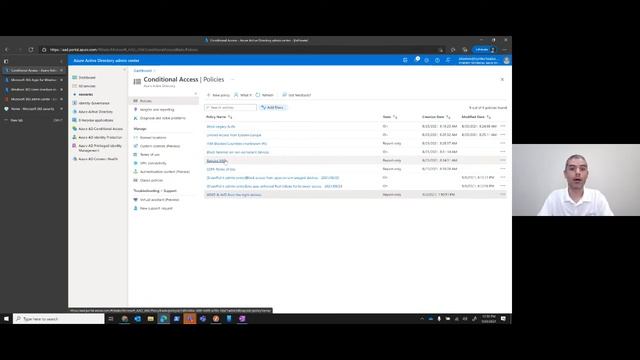The width and height of the screenshot is (640, 360).
Task: Reload the browser page
Action: click(31, 50)
